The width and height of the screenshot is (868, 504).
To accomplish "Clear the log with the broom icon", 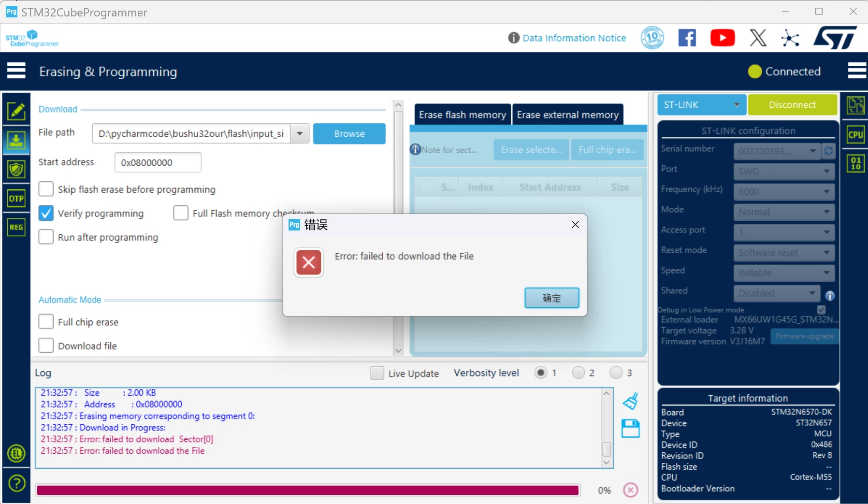I will (631, 401).
